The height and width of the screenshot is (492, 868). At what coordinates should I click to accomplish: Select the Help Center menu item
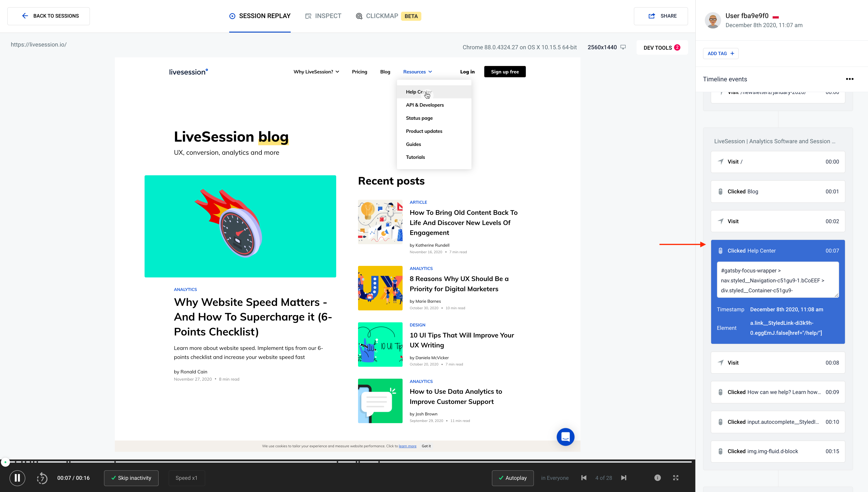pyautogui.click(x=419, y=92)
